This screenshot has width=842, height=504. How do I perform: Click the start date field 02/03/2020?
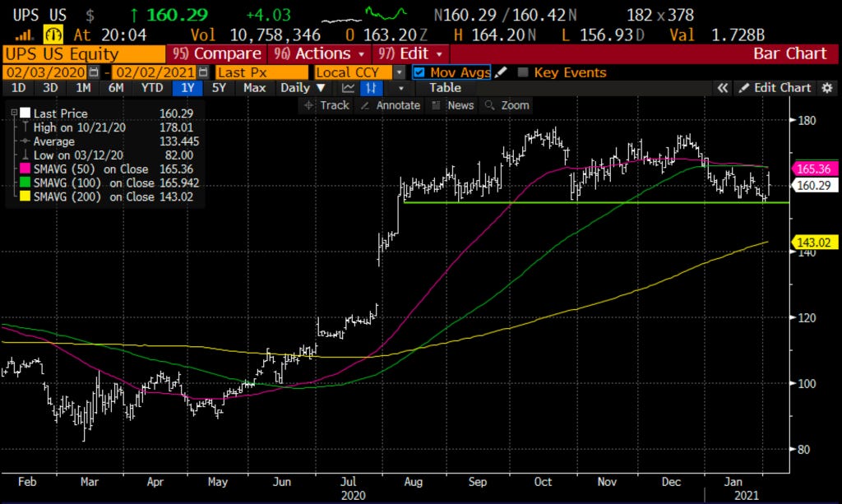46,72
